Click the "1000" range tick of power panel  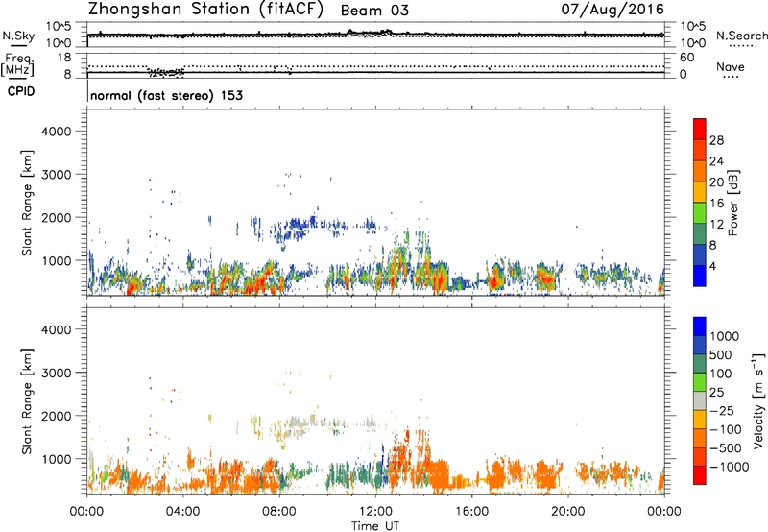57,260
